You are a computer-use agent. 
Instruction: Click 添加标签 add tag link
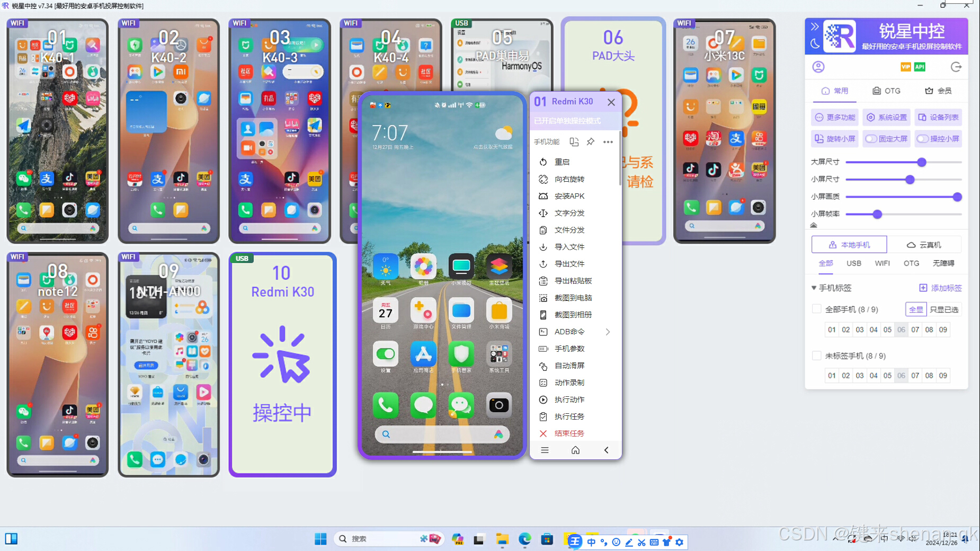(x=940, y=288)
